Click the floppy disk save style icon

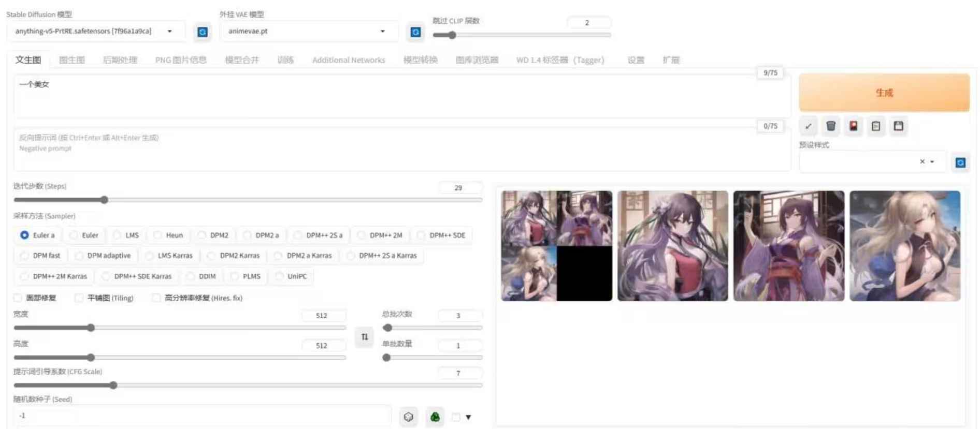[899, 126]
